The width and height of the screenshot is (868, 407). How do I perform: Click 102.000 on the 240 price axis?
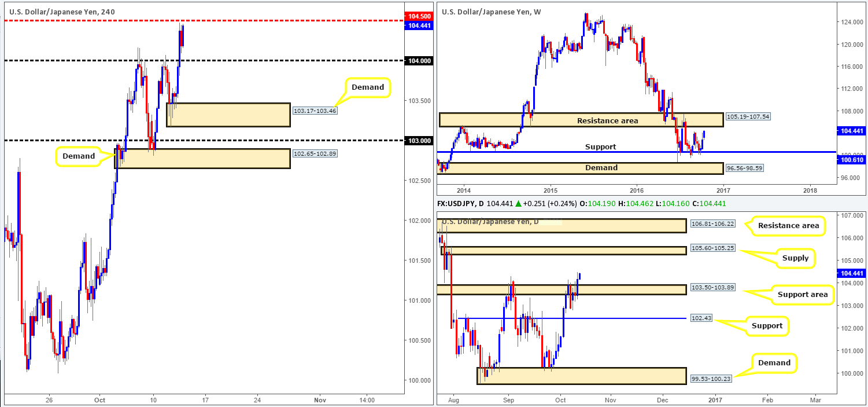click(x=419, y=221)
